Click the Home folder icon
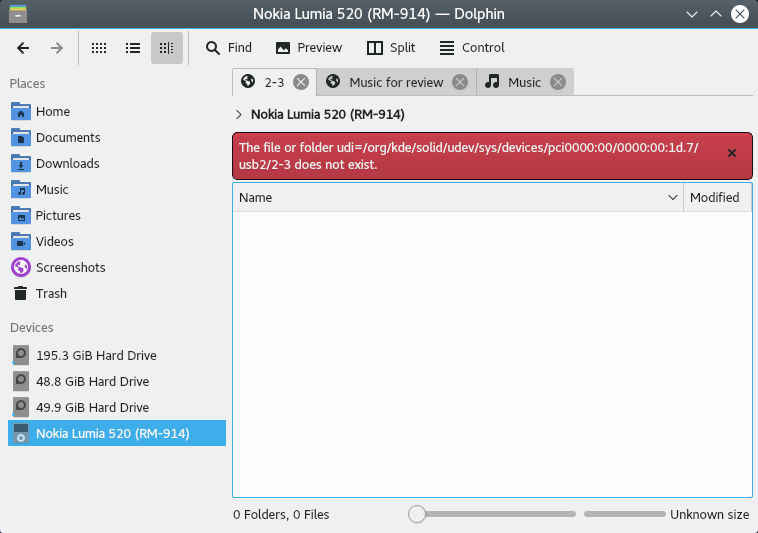The width and height of the screenshot is (758, 533). (x=21, y=112)
